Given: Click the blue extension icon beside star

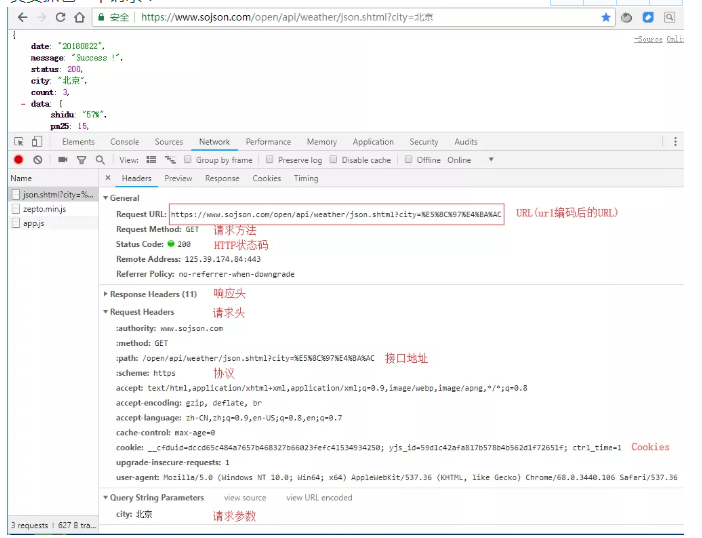Looking at the screenshot, I should [x=648, y=17].
